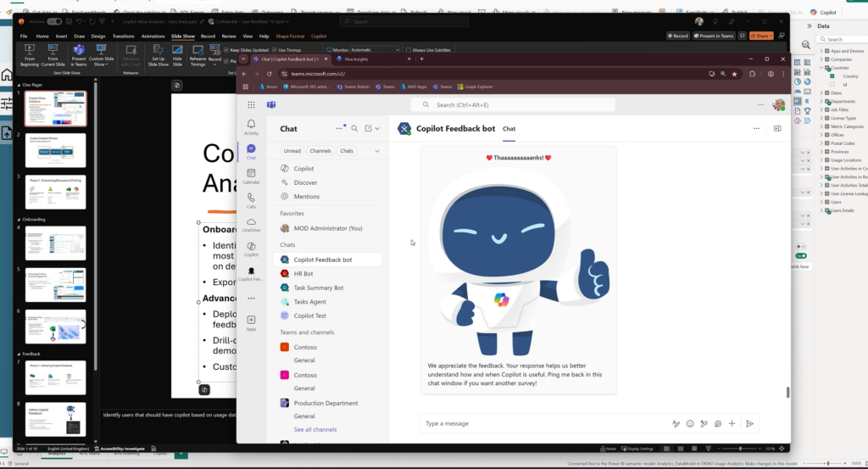The width and height of the screenshot is (868, 469).
Task: Send the message with send icon
Action: (x=749, y=423)
